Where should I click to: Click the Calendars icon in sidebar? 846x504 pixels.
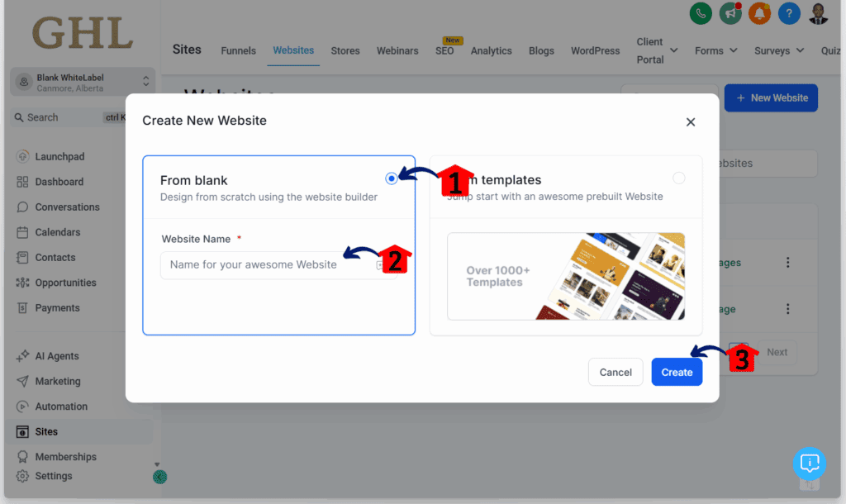point(22,232)
